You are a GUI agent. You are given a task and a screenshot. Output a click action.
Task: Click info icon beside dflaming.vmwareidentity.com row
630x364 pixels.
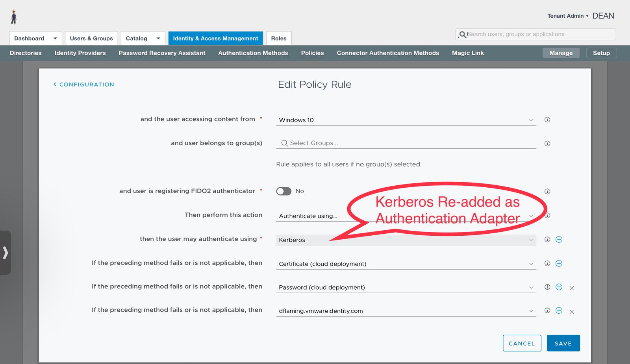(547, 310)
